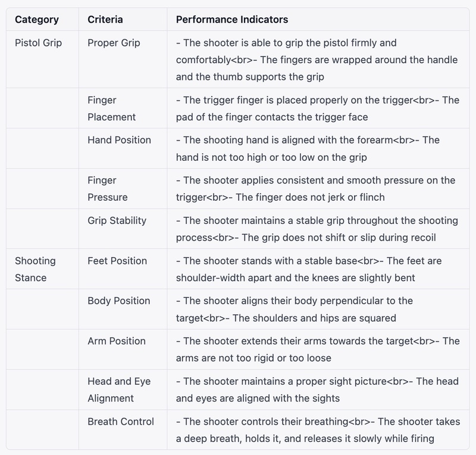Select the Body Position criteria cell
The height and width of the screenshot is (455, 476).
tap(118, 301)
